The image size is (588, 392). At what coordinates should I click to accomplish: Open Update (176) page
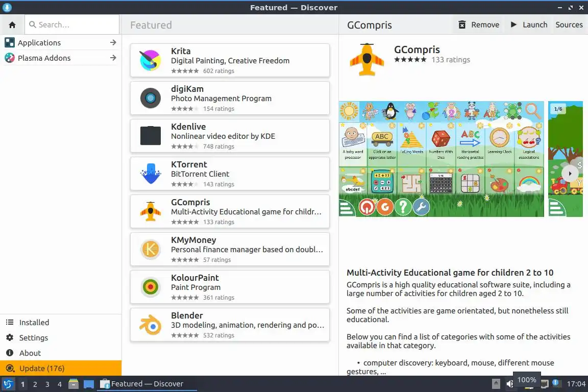coord(60,369)
